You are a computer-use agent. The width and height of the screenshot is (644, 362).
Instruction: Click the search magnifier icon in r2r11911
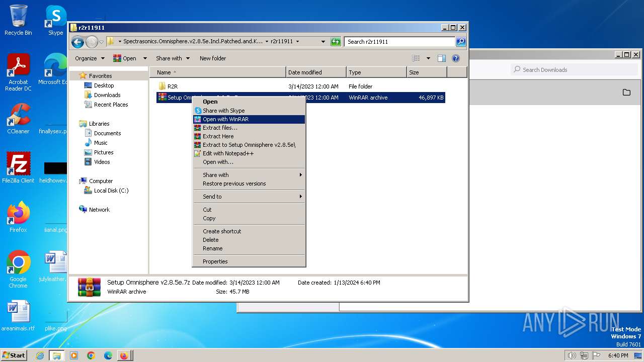pos(460,42)
